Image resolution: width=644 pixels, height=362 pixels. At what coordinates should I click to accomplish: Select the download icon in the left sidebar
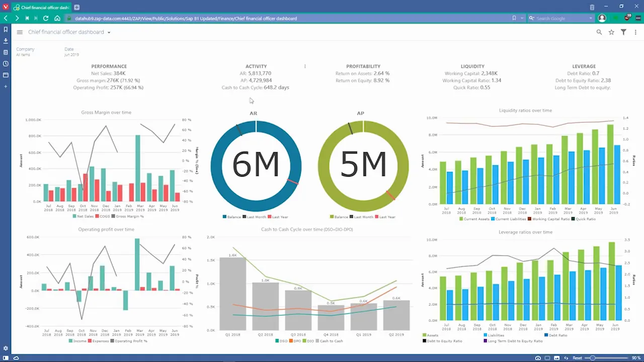coord(6,41)
